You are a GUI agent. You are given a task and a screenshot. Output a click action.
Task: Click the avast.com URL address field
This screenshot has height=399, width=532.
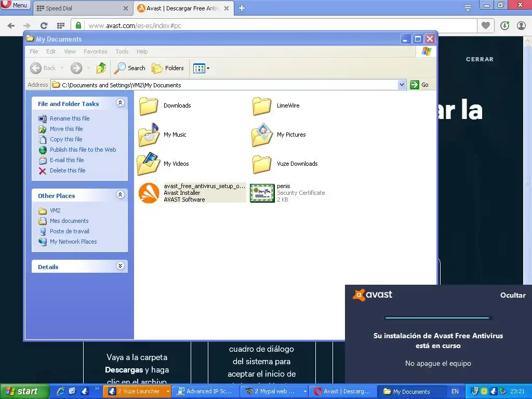click(280, 25)
